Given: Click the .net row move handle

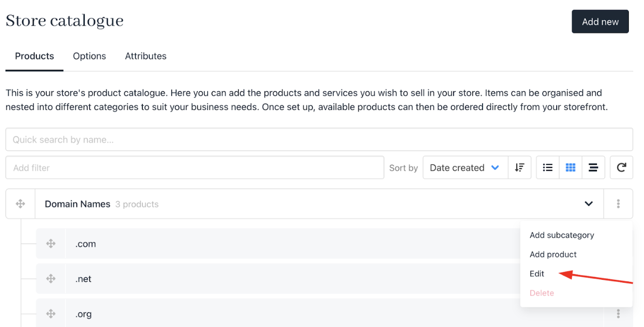Looking at the screenshot, I should point(51,279).
